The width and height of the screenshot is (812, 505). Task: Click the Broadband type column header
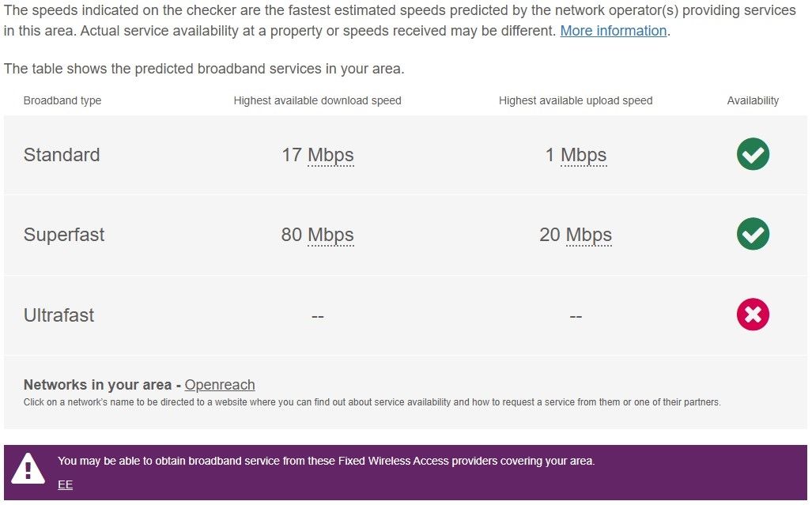(x=62, y=100)
